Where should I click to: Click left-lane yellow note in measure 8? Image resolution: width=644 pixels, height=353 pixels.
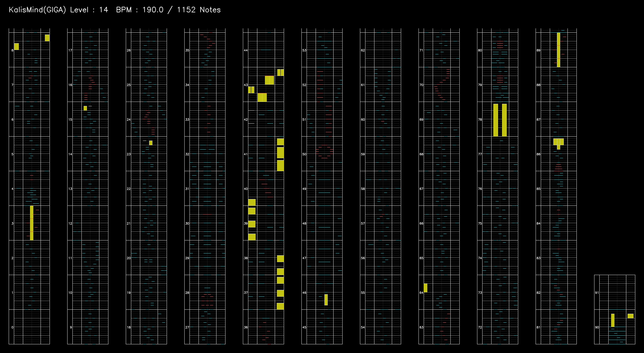click(16, 47)
